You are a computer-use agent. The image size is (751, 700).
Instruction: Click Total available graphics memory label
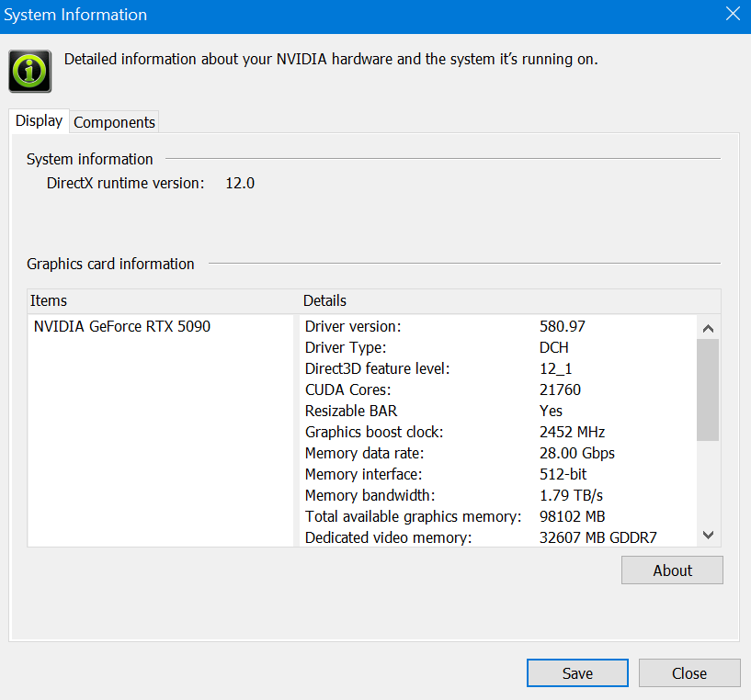click(414, 516)
